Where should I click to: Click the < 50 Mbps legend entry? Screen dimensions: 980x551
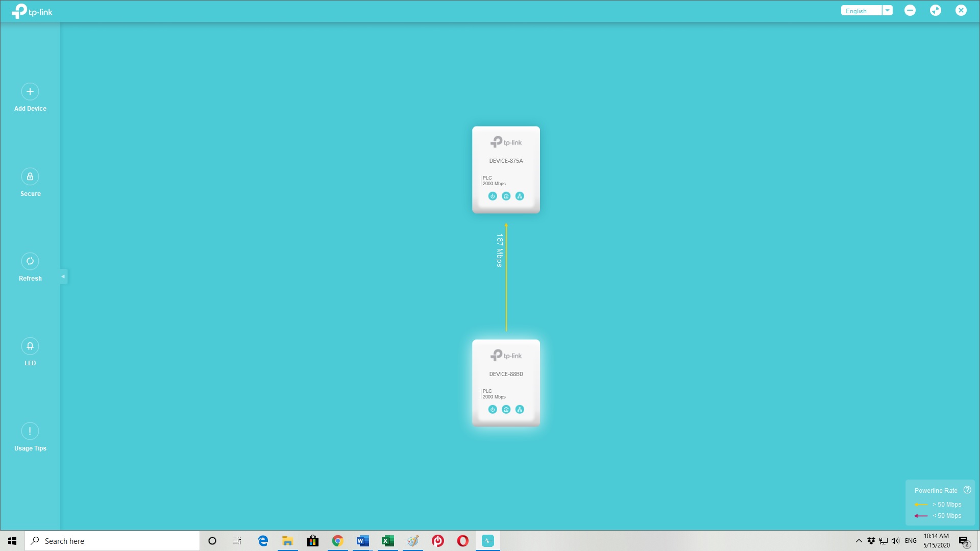[938, 516]
